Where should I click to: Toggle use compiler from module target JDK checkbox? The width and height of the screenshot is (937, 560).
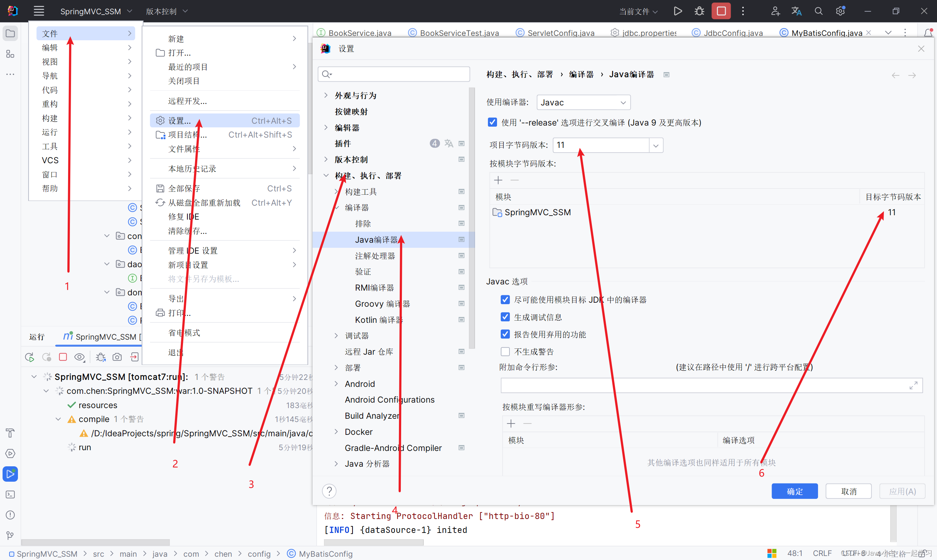[x=505, y=300]
